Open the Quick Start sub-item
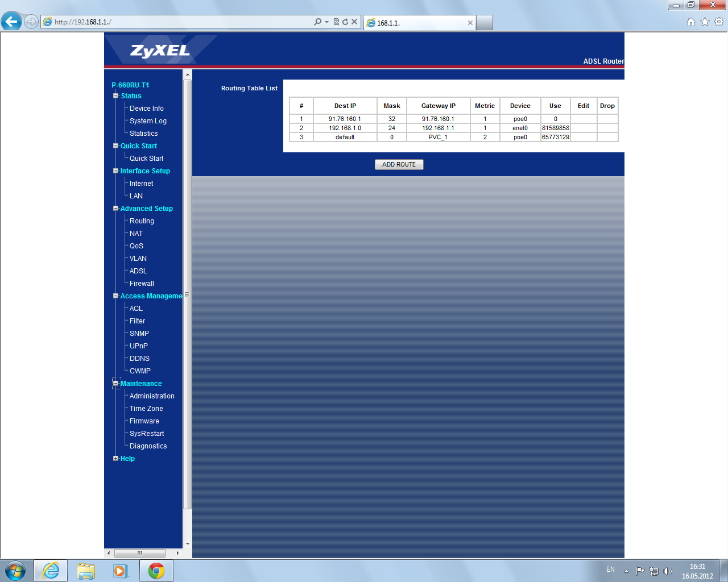Screen dimensions: 728x582 147,159
